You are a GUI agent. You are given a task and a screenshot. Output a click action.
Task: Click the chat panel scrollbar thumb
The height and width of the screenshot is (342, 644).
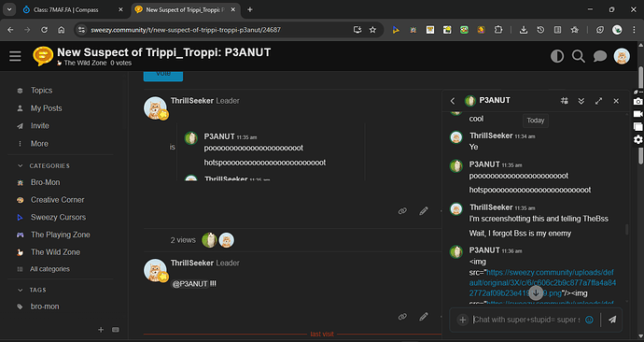627,229
